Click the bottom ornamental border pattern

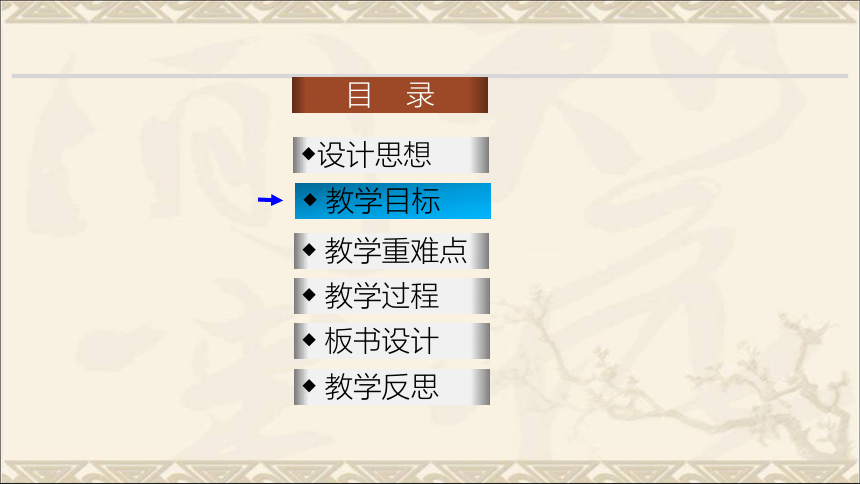tap(430, 472)
